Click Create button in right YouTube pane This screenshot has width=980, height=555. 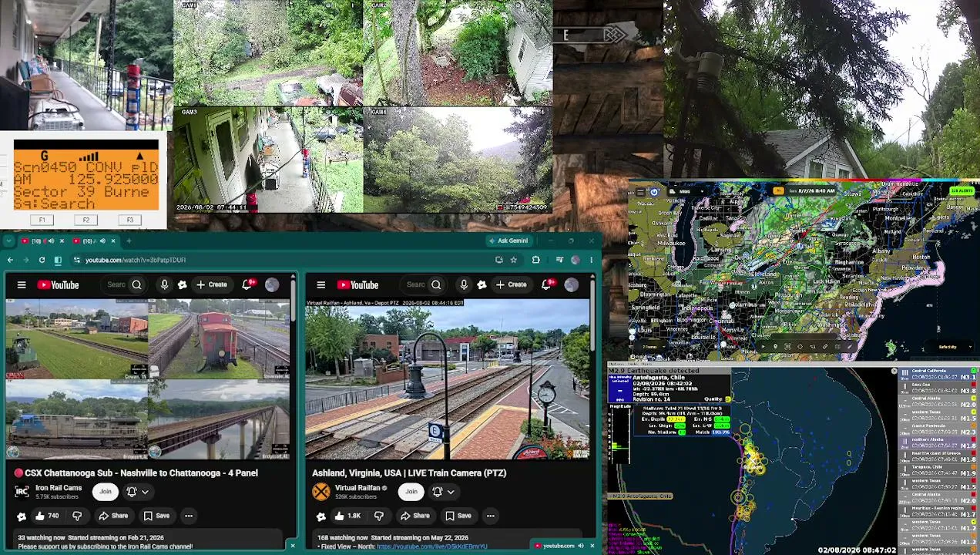[x=511, y=285]
